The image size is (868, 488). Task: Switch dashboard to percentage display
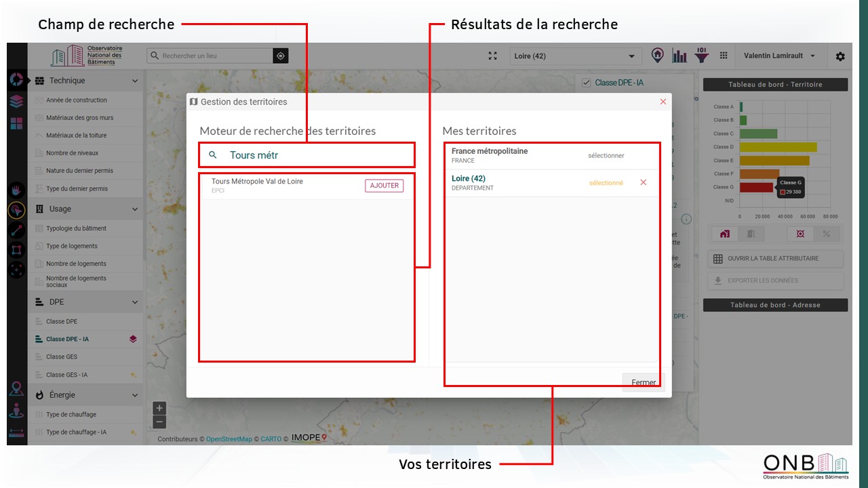pyautogui.click(x=826, y=234)
